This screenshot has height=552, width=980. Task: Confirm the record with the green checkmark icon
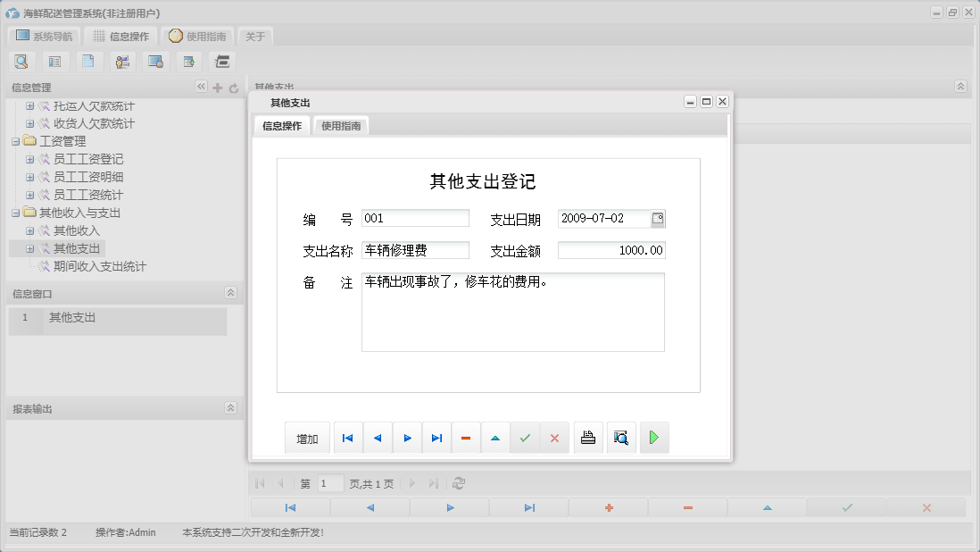525,438
